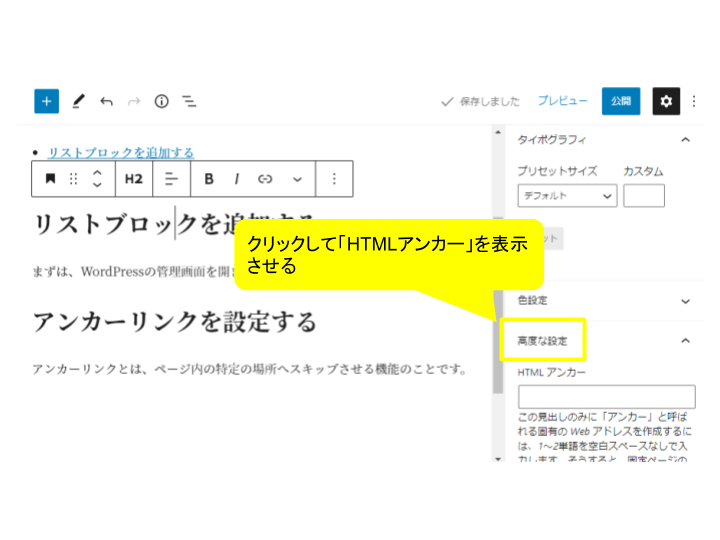Click the undo arrow icon
Image resolution: width=720 pixels, height=540 pixels.
tap(106, 101)
